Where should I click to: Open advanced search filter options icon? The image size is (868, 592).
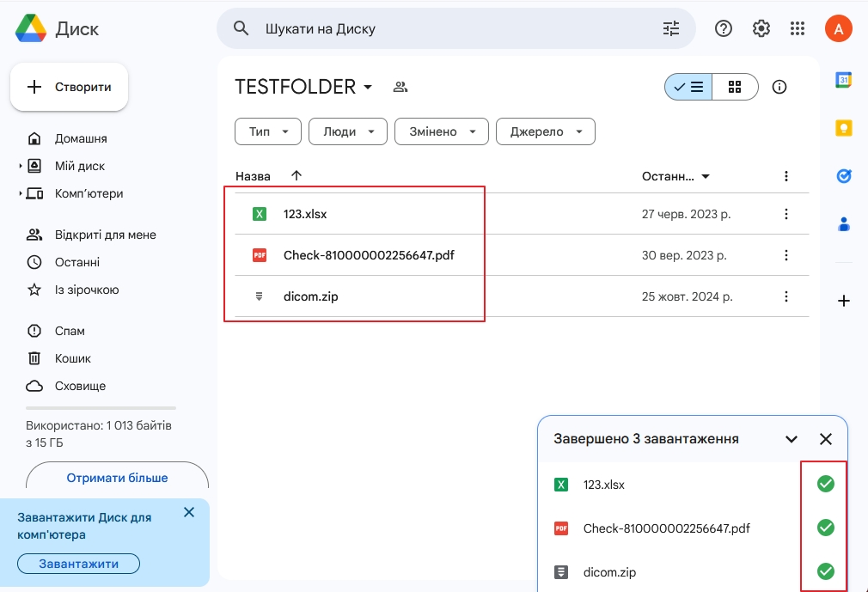[671, 28]
